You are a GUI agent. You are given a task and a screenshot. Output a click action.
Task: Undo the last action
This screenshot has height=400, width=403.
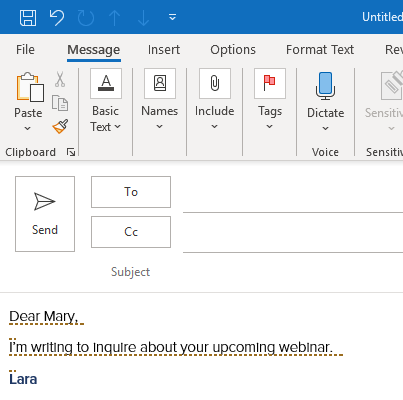pyautogui.click(x=57, y=17)
